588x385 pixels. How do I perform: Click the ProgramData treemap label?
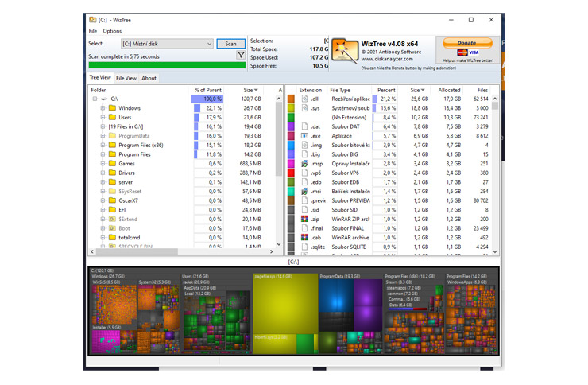[340, 276]
